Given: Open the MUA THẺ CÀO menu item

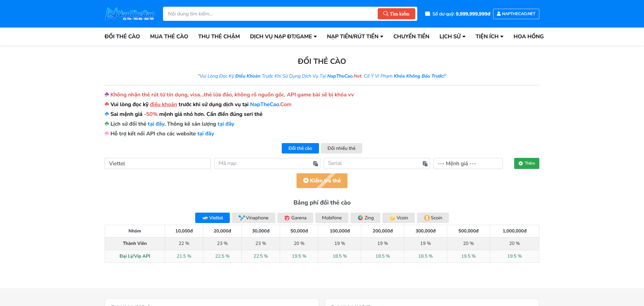Looking at the screenshot, I should [169, 36].
